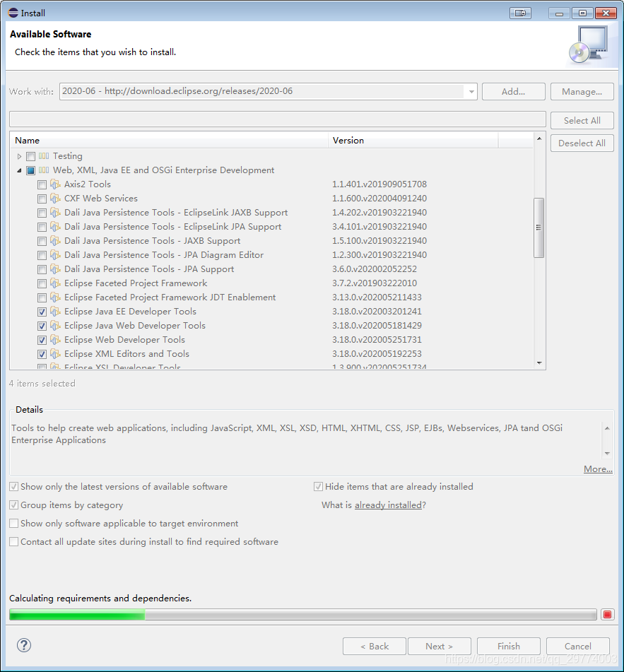Click the Add... button
The height and width of the screenshot is (672, 624).
coord(514,92)
